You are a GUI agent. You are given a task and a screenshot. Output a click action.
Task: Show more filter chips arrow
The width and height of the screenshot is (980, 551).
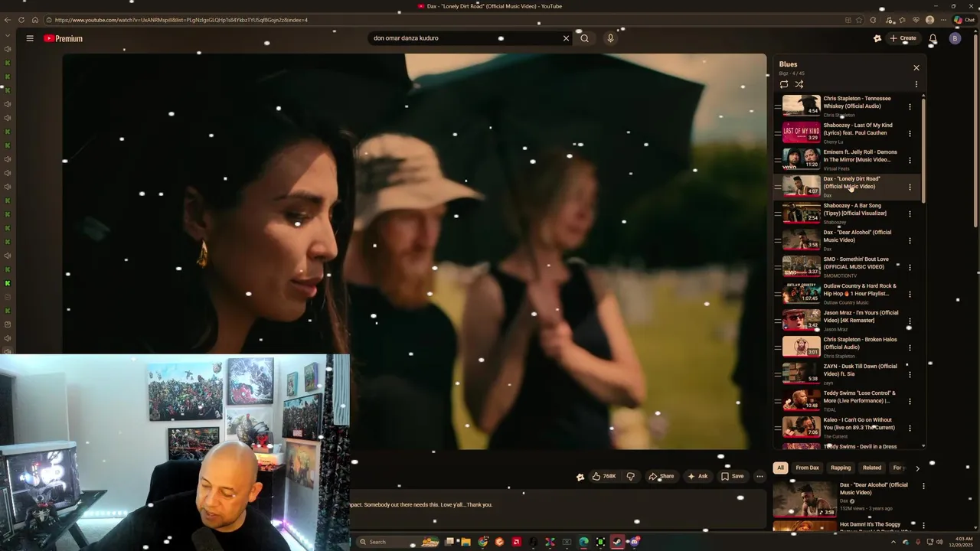(917, 468)
